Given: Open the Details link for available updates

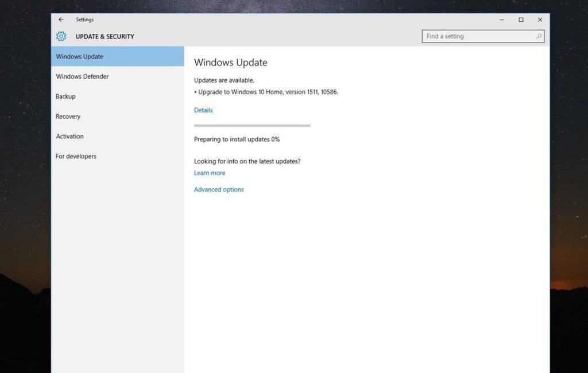Looking at the screenshot, I should pos(203,110).
